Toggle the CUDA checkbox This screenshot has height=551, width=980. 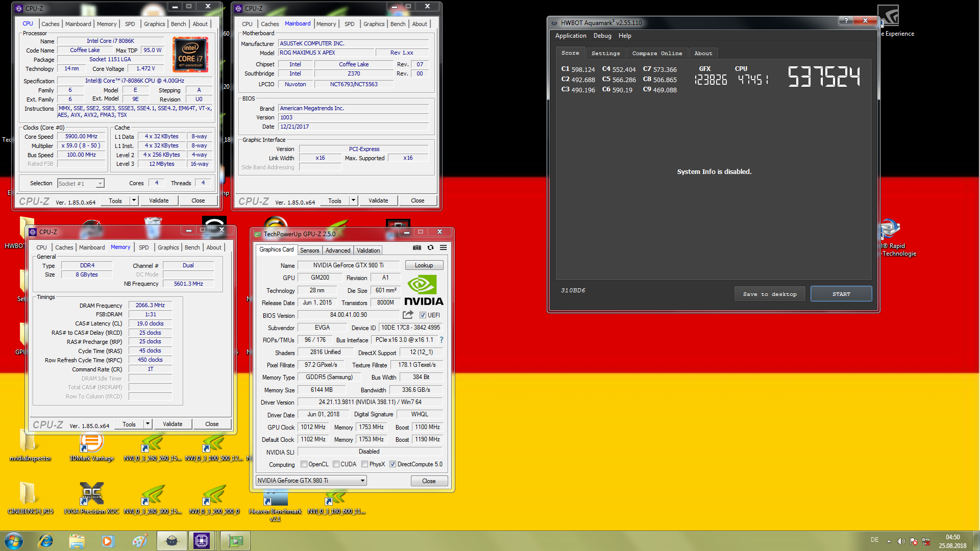[336, 464]
